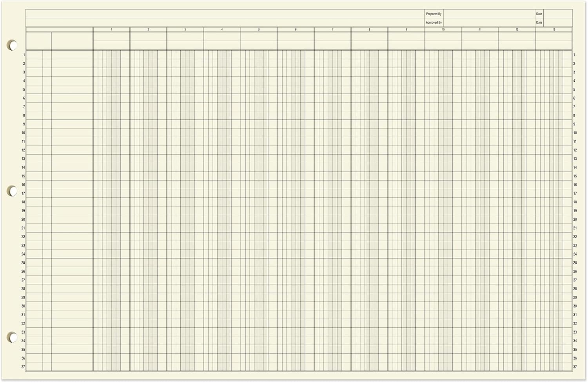Viewport: 588px width, 383px height.
Task: Click the middle binder punch hole
Action: tap(12, 191)
